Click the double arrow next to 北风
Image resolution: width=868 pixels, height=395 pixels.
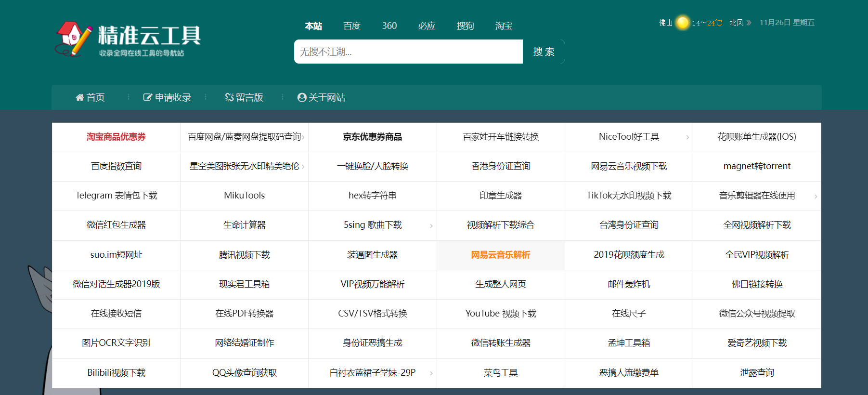point(749,23)
